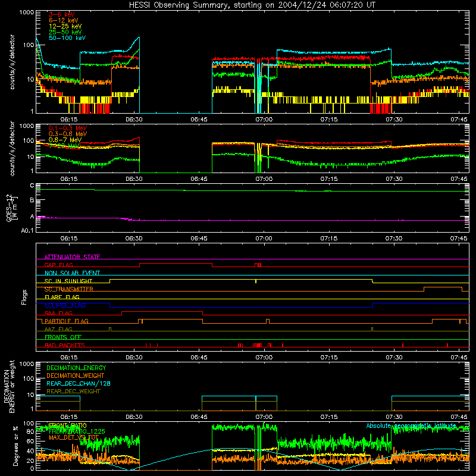Select the cyan 50-100 keV legend label
The width and height of the screenshot is (476, 476).
[67, 38]
